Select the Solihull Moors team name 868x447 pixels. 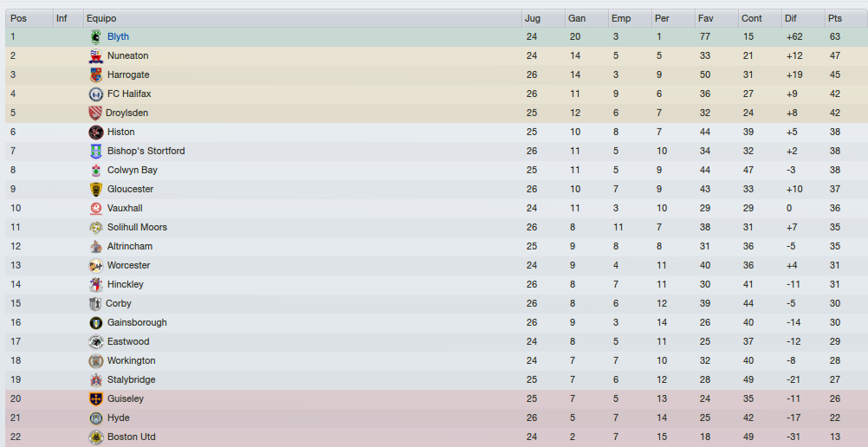coord(137,227)
